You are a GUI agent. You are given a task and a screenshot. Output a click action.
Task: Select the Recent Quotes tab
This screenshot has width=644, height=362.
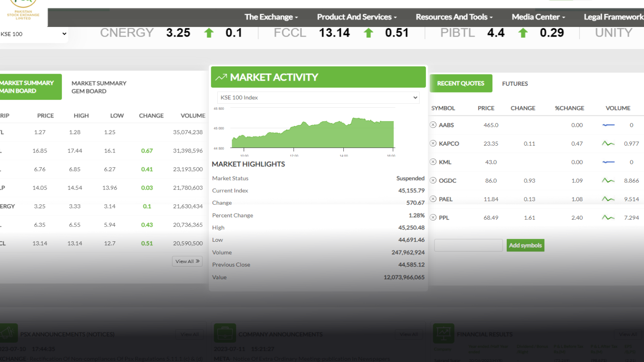coord(461,83)
